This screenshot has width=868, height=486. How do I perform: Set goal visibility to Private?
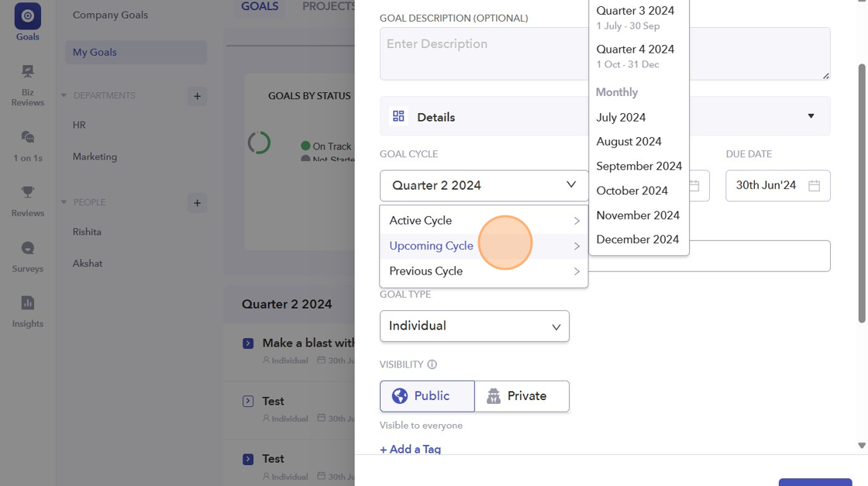[522, 396]
